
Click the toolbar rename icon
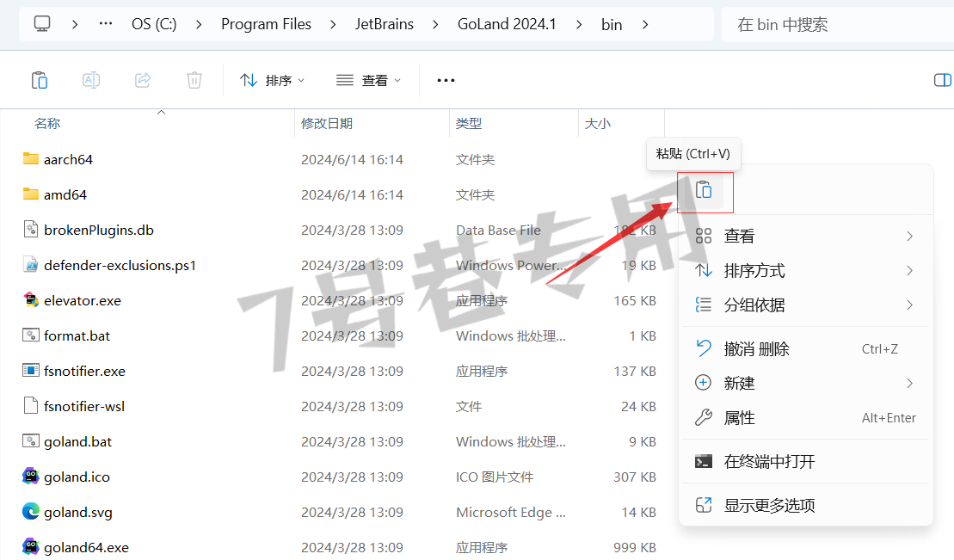(91, 80)
